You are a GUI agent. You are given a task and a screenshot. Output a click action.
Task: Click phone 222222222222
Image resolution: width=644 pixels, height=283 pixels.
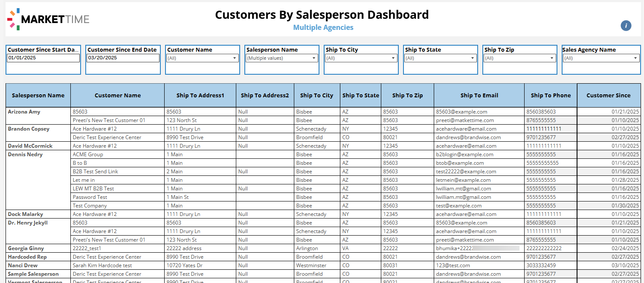(544, 248)
